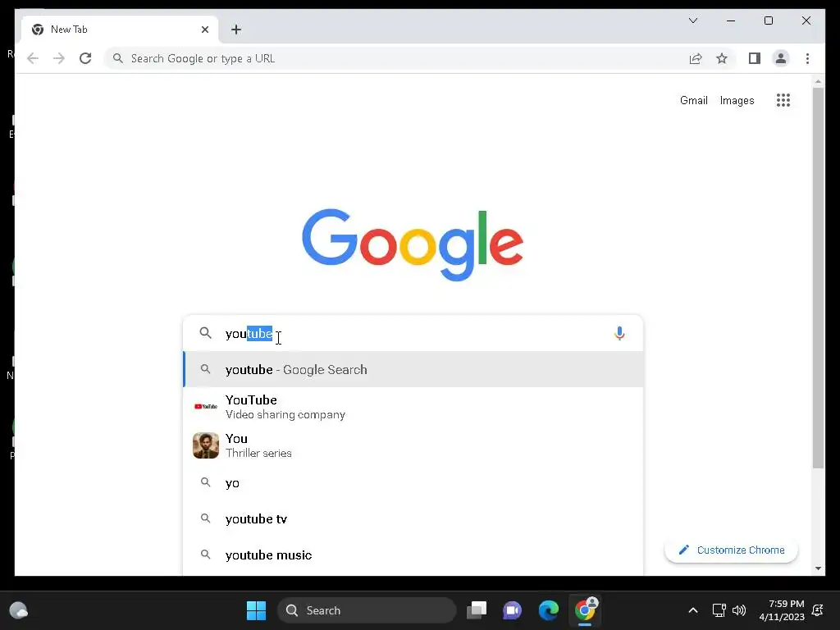This screenshot has height=630, width=840.
Task: Open Gmail link
Action: (694, 100)
